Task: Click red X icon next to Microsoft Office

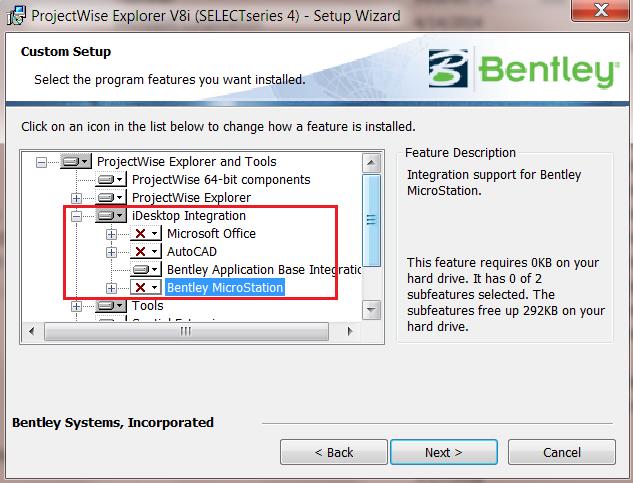Action: [x=146, y=233]
